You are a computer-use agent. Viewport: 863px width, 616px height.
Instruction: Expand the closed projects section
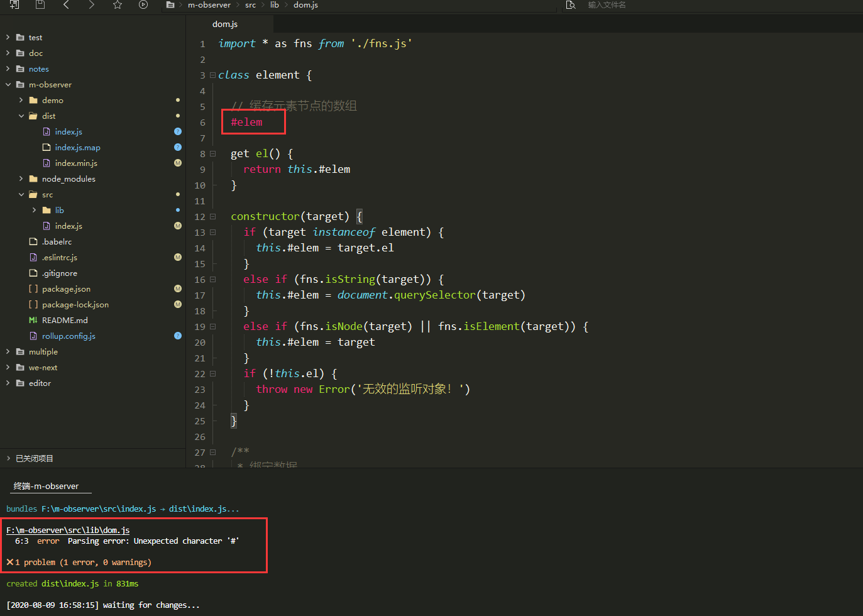tap(8, 458)
